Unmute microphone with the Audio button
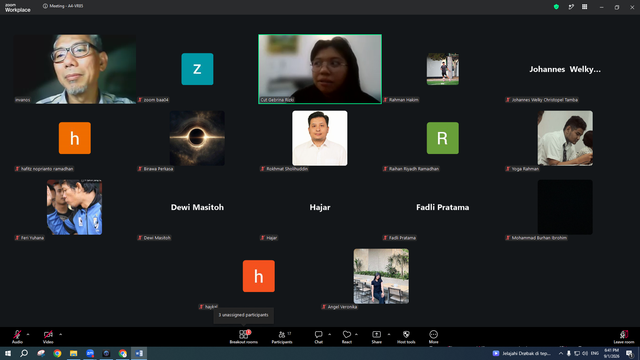 (x=17, y=337)
